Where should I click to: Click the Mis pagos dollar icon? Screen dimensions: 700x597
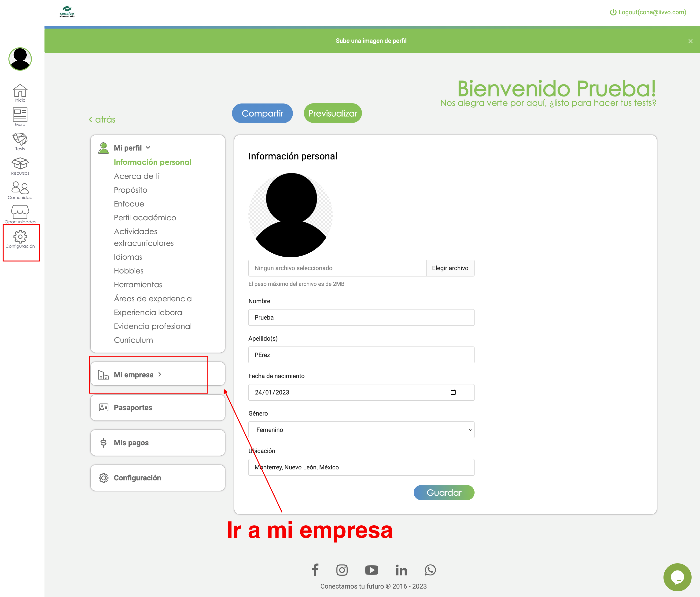pos(103,442)
